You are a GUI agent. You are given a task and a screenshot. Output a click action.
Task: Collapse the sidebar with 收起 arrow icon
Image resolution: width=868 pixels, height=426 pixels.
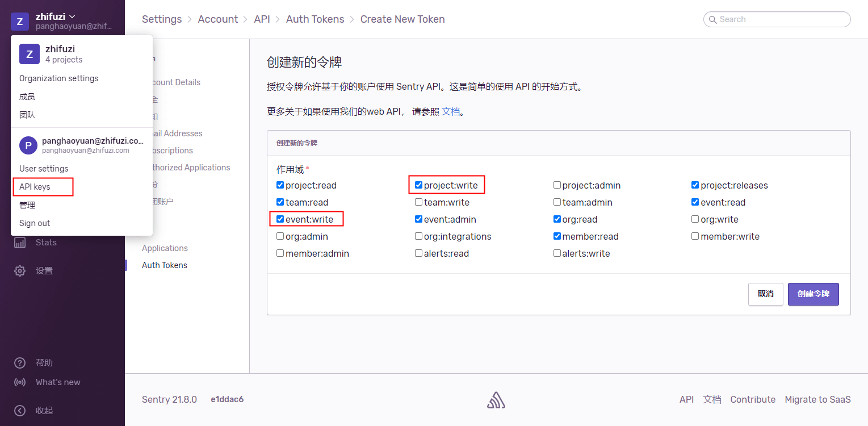(20, 411)
